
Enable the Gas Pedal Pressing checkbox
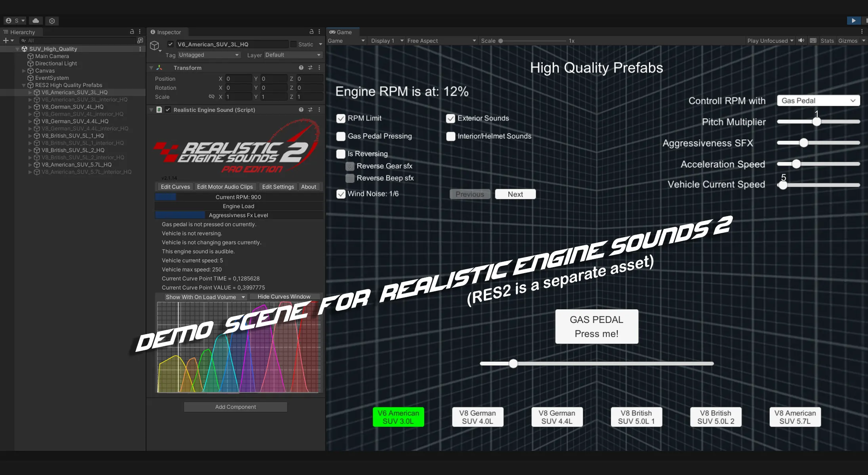pyautogui.click(x=341, y=136)
